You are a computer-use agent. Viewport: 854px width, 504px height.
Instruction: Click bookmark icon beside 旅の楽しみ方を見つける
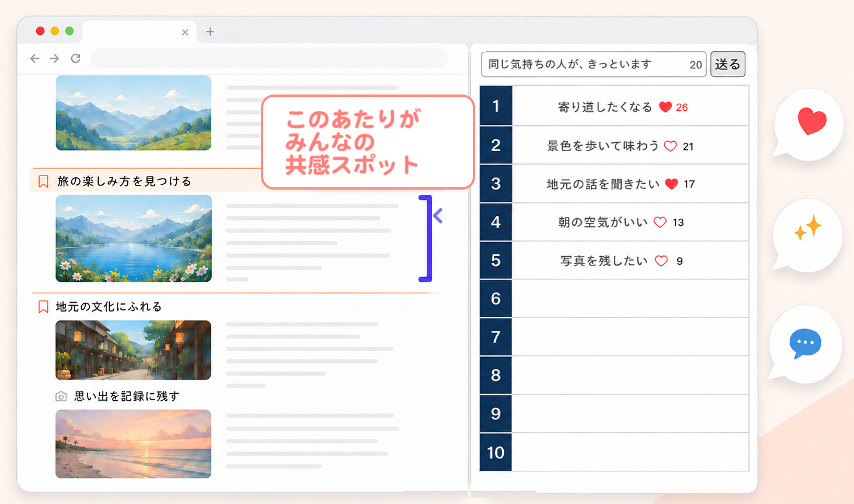point(43,181)
